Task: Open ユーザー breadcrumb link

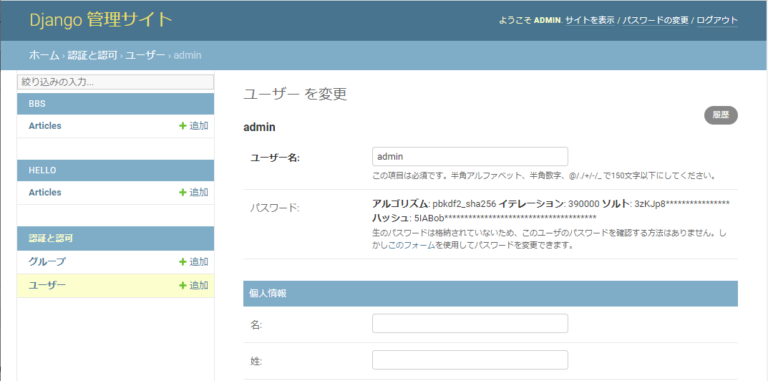Action: click(145, 55)
